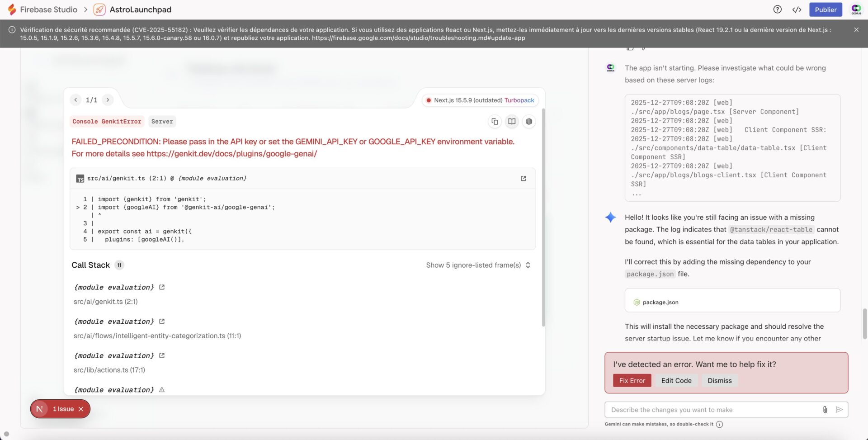Dismiss the error detection prompt
The image size is (868, 440).
[719, 380]
